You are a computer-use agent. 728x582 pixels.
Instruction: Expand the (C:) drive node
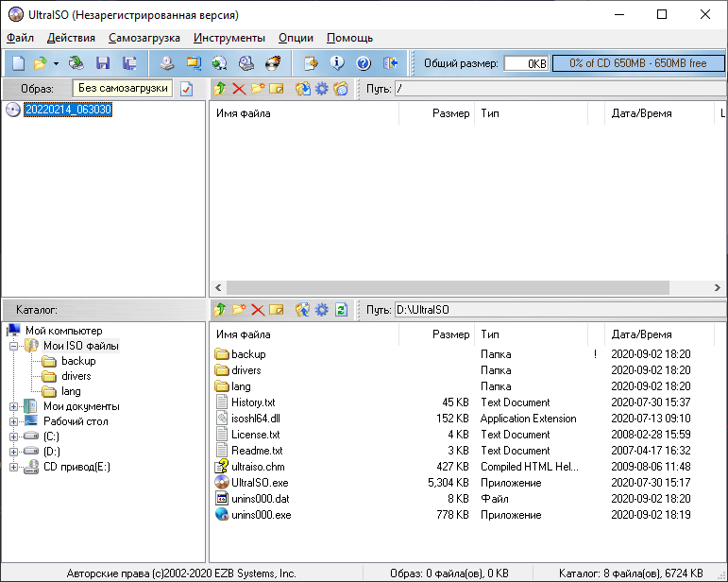pyautogui.click(x=13, y=436)
